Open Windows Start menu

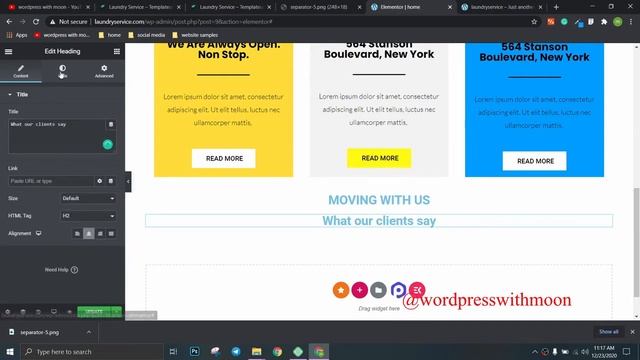pyautogui.click(x=10, y=351)
